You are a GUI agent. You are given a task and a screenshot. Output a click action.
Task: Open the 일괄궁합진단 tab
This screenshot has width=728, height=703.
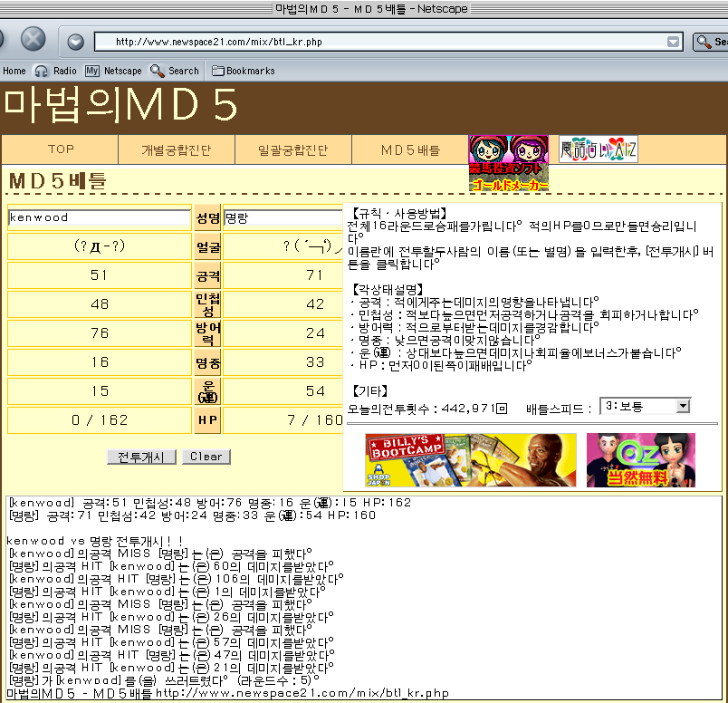point(292,149)
